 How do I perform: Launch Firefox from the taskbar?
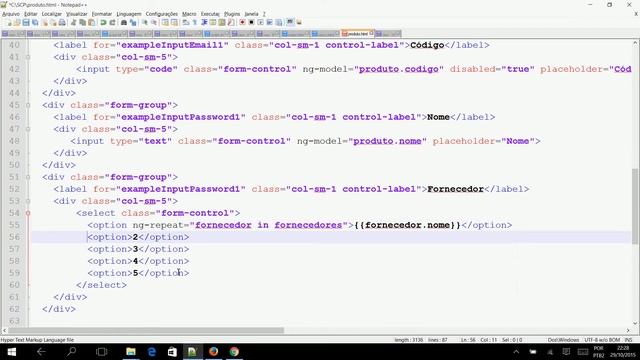[213, 352]
